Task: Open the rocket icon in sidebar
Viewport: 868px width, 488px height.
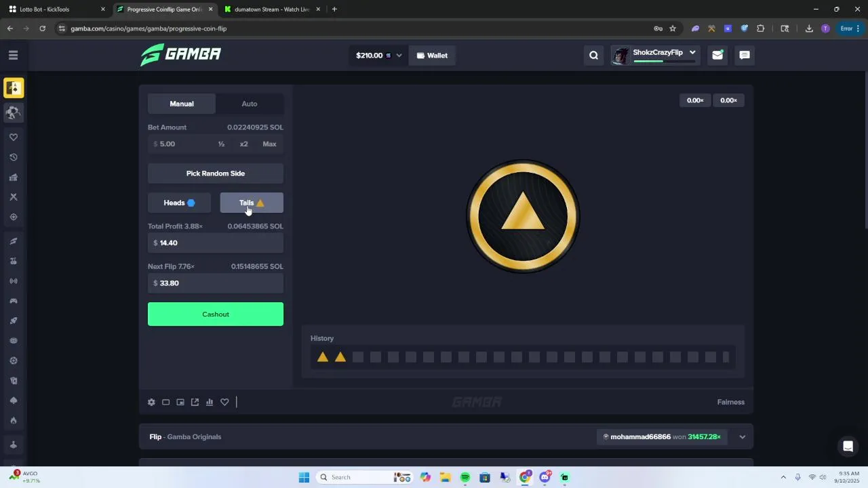Action: tap(14, 321)
